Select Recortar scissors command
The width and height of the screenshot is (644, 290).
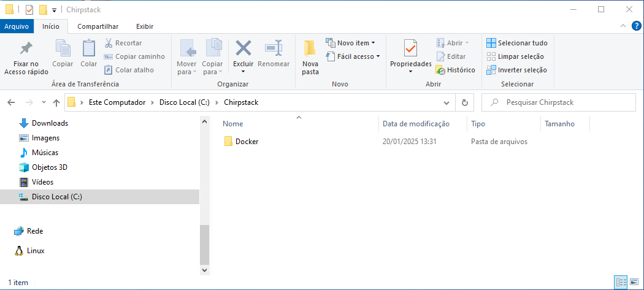(123, 43)
